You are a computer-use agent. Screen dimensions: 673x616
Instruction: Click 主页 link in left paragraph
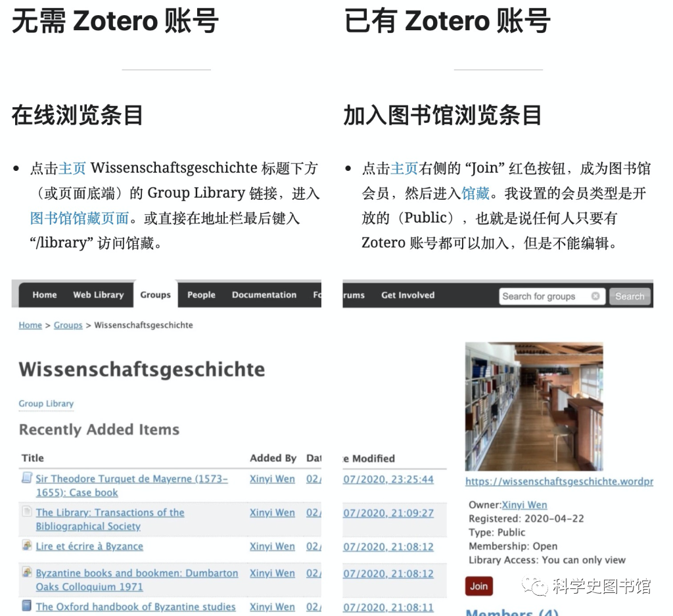tap(72, 168)
